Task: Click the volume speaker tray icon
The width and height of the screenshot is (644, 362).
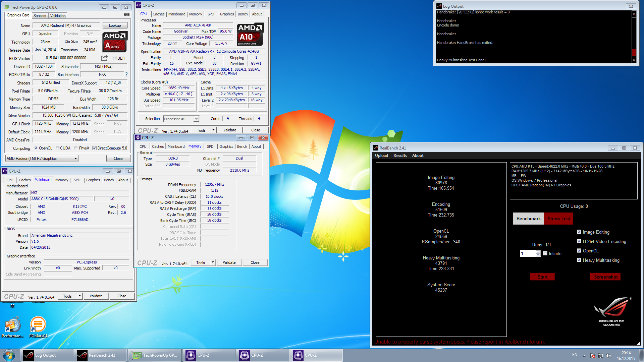Action: coord(608,356)
